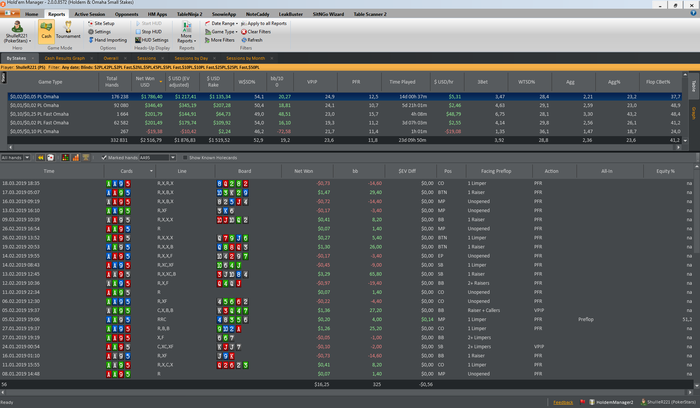The image size is (700, 408).
Task: Click the orange bar chart icon
Action: pos(75,158)
